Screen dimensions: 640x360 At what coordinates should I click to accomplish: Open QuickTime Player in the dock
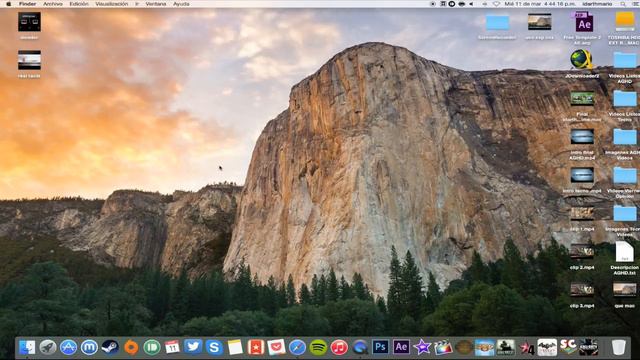coord(360,347)
